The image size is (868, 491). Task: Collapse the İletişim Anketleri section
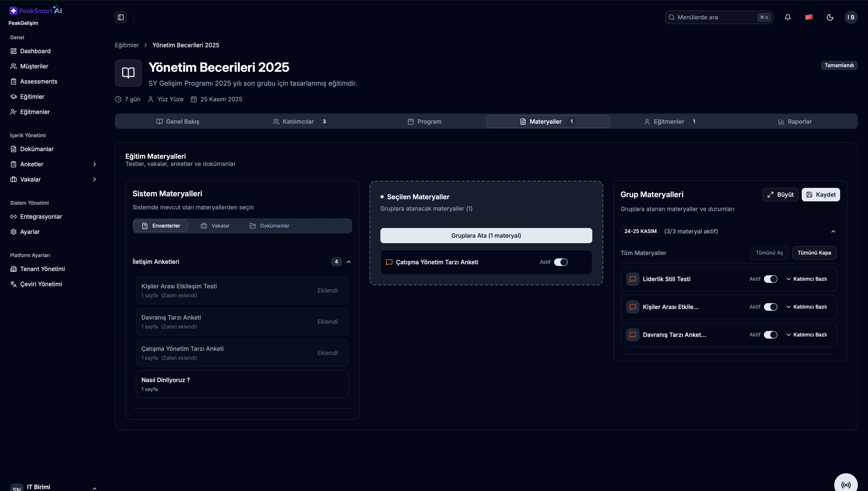pyautogui.click(x=349, y=262)
